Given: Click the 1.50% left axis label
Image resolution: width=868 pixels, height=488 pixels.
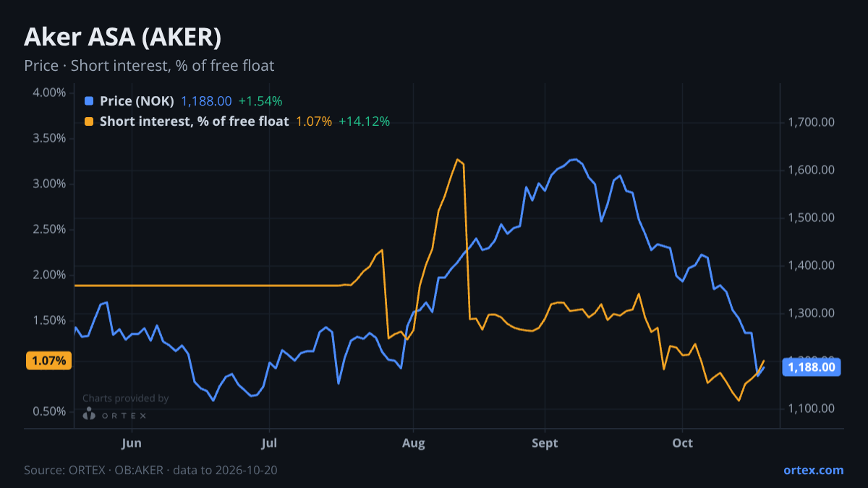Looking at the screenshot, I should (49, 320).
